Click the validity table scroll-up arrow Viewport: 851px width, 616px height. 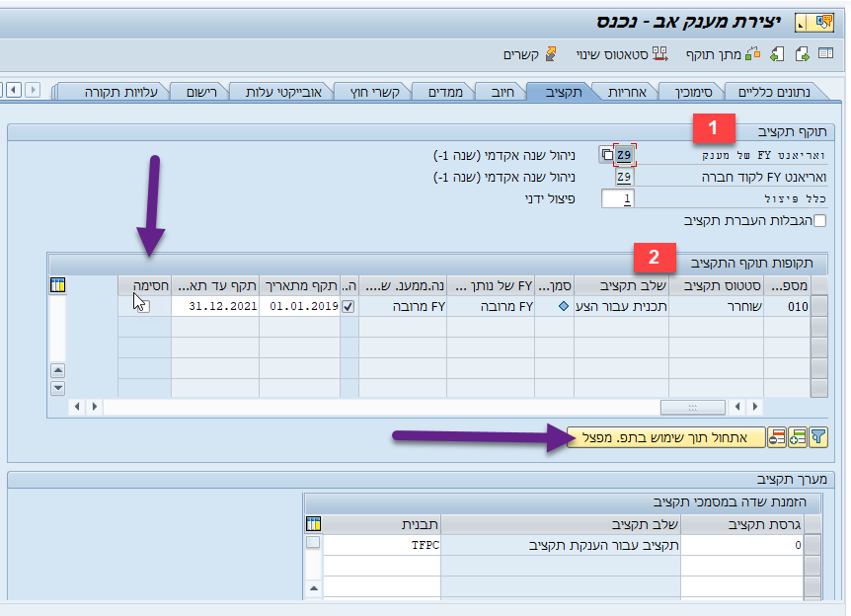click(57, 370)
